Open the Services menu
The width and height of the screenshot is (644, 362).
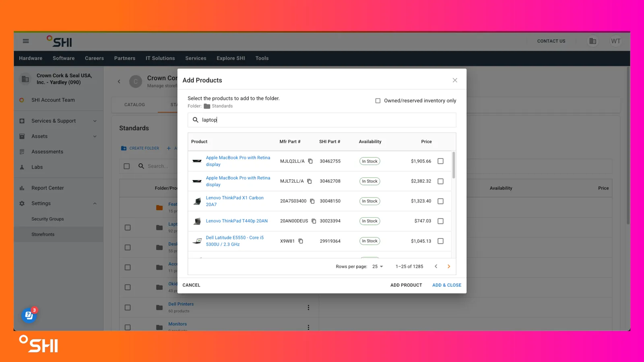coord(196,58)
